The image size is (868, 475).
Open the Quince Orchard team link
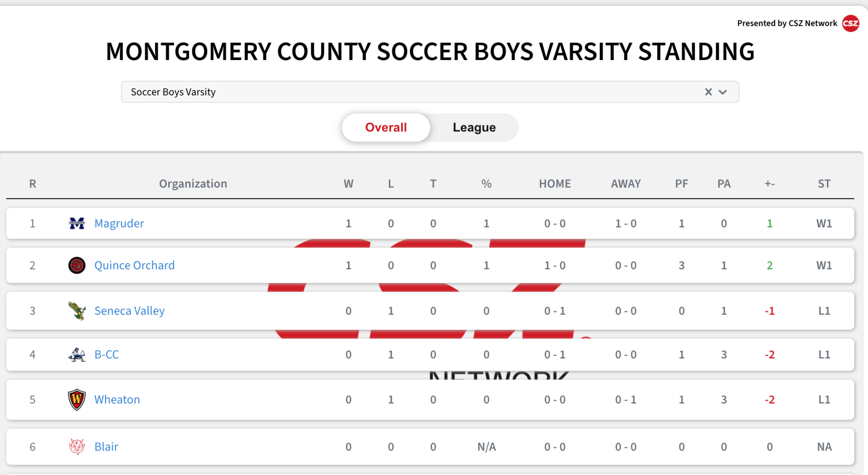134,265
